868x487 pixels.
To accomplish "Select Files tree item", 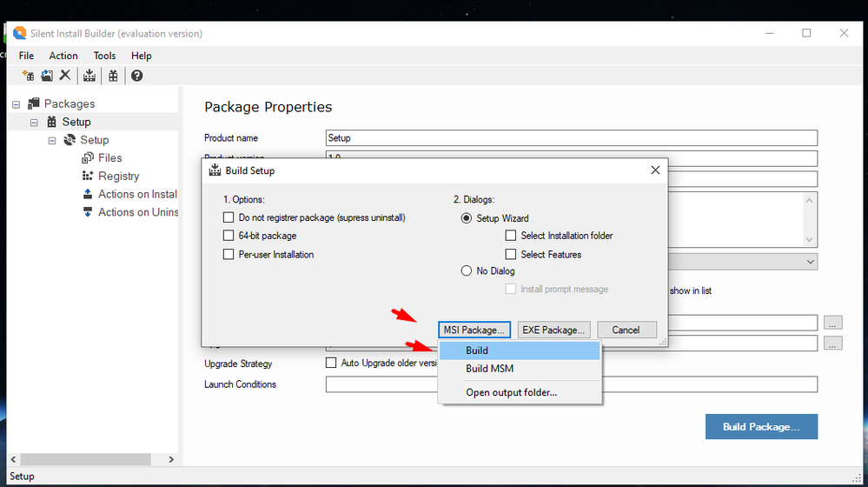I will coord(109,158).
